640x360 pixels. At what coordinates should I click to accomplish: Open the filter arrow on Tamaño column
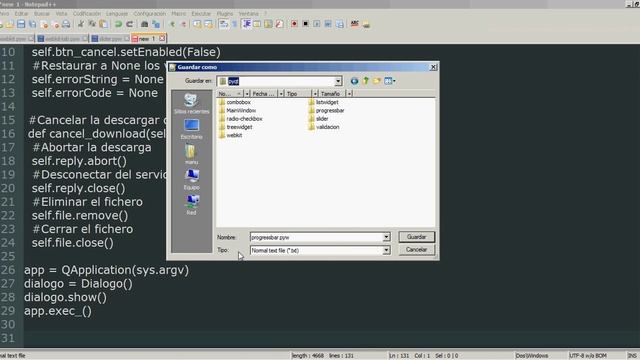pyautogui.click(x=349, y=93)
